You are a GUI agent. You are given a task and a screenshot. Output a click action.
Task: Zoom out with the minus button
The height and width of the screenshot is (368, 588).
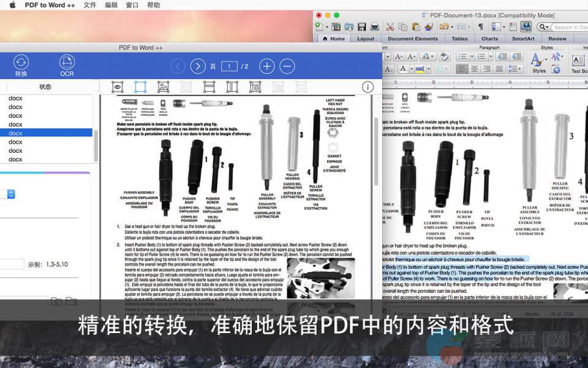287,66
